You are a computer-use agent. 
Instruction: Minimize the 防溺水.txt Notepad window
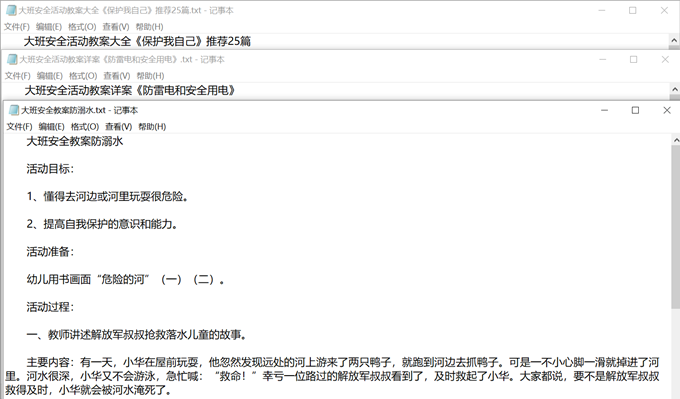[x=604, y=110]
